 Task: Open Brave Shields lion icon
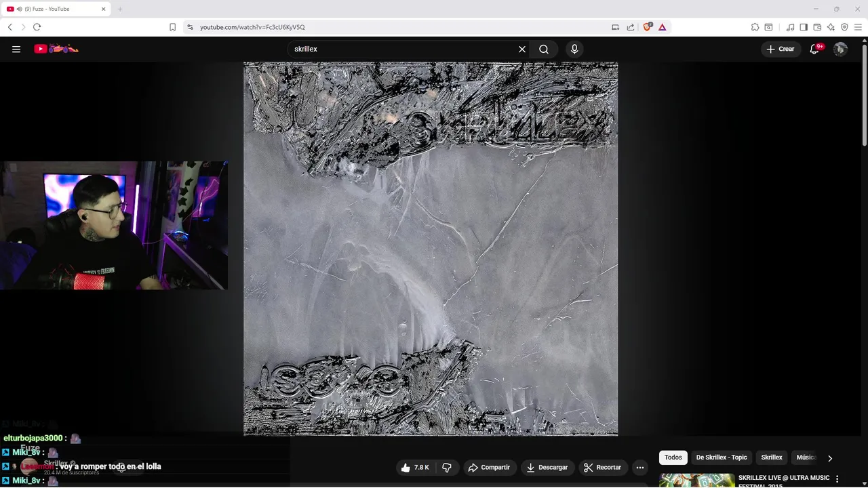(647, 27)
